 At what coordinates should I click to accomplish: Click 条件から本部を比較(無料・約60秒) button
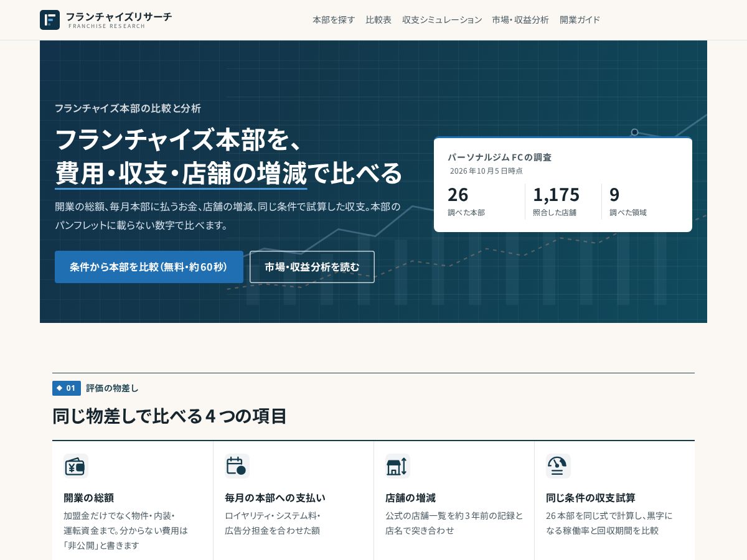(149, 267)
